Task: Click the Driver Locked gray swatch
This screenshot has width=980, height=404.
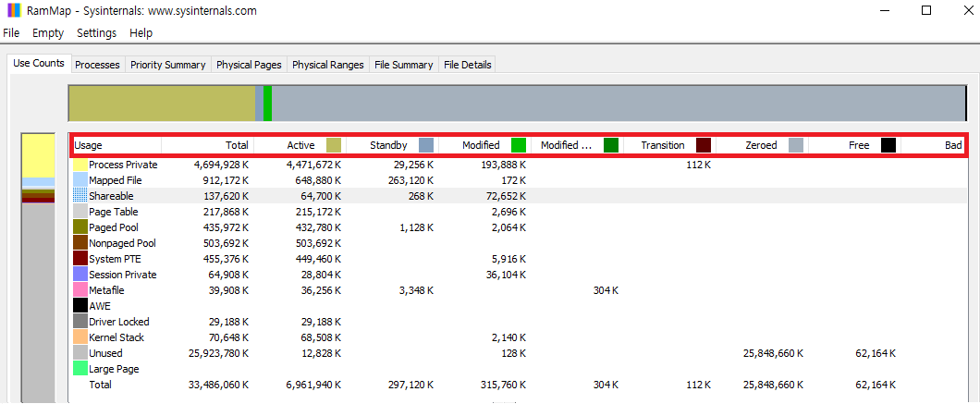Action: 80,322
